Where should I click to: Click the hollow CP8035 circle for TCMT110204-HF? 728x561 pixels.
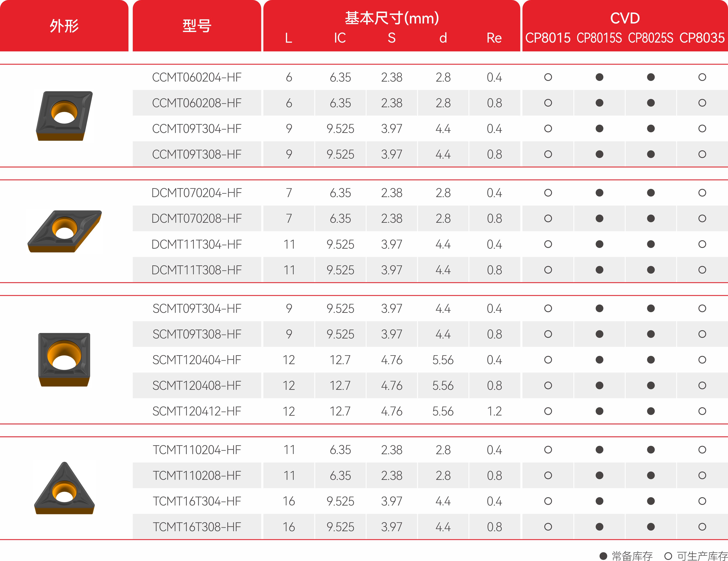702,450
